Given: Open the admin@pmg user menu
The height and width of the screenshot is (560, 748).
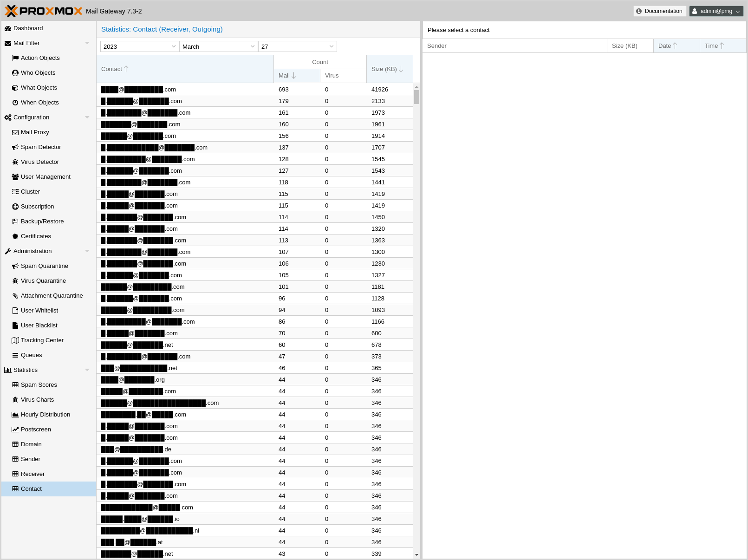Looking at the screenshot, I should (x=716, y=11).
